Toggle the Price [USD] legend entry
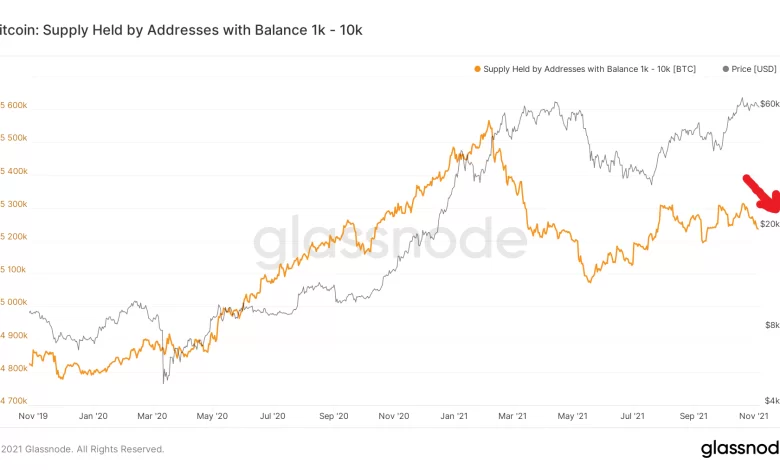This screenshot has width=780, height=470. (753, 70)
